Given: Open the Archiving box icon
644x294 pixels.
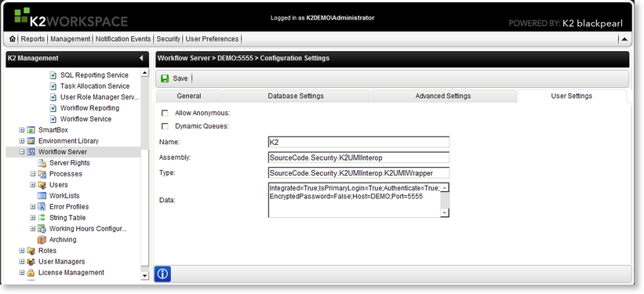Looking at the screenshot, I should tap(42, 239).
